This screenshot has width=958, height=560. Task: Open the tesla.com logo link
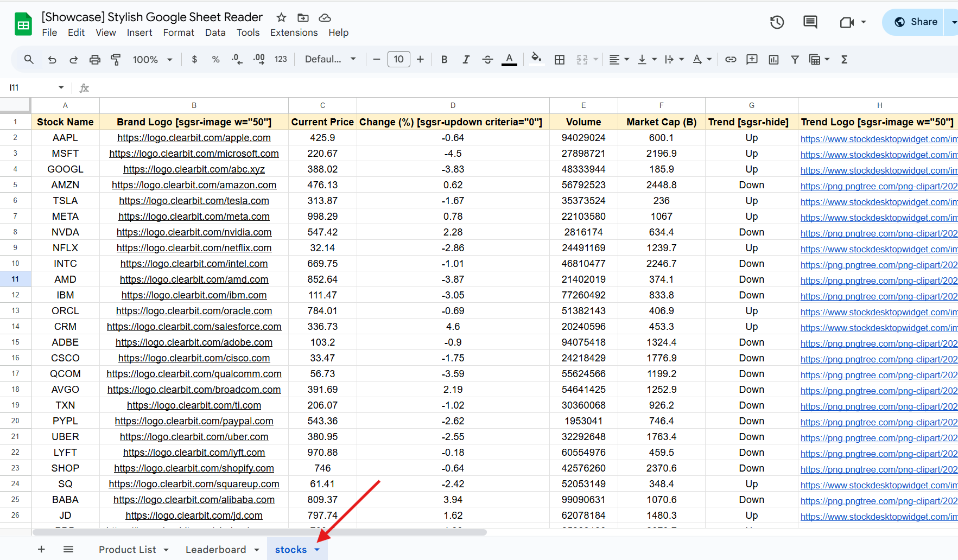pos(194,201)
